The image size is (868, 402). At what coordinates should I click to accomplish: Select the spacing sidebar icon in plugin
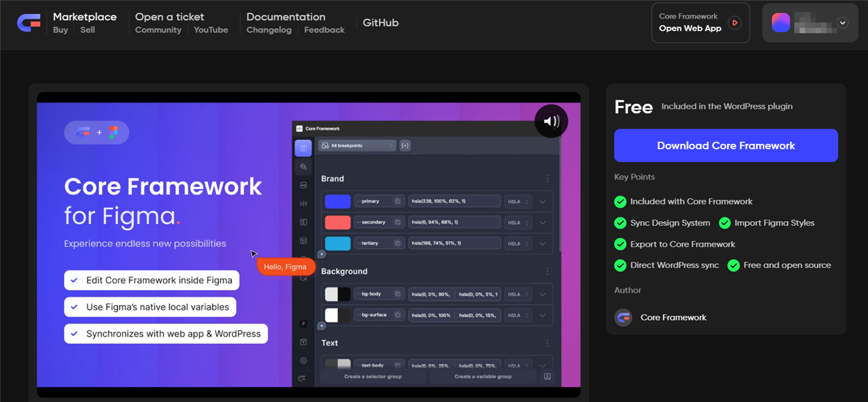(x=303, y=204)
